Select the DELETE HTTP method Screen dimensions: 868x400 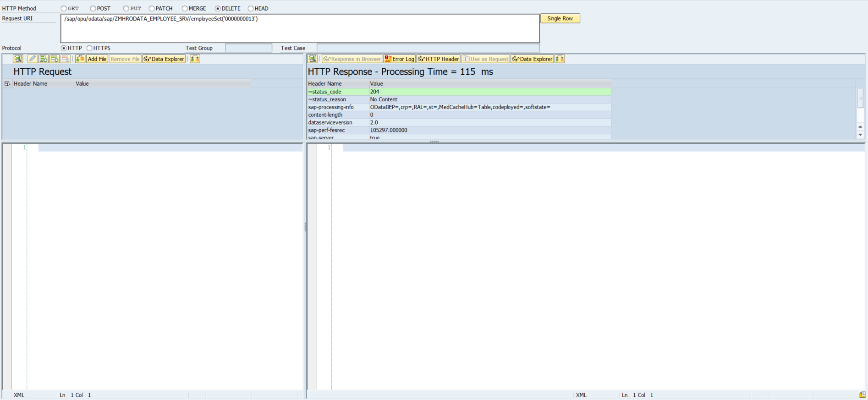pos(218,9)
